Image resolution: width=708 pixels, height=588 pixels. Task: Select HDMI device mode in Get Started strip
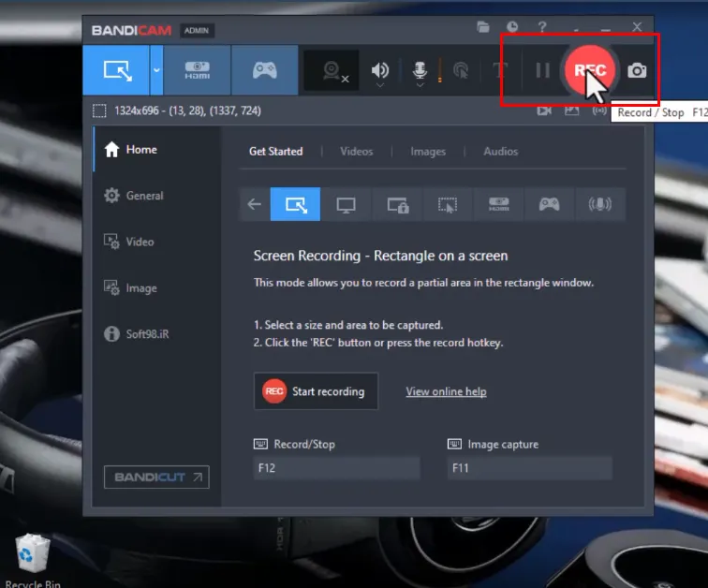[x=498, y=204]
